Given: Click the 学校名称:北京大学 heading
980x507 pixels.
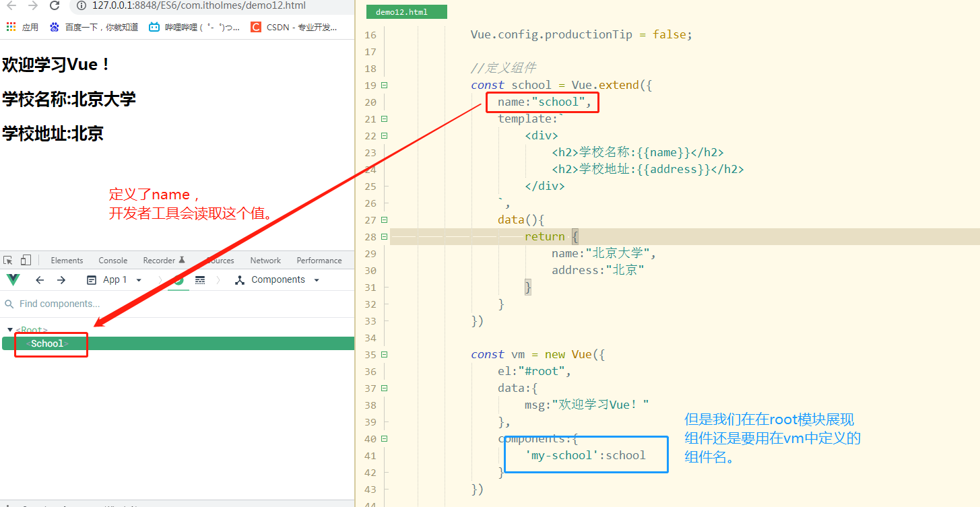Looking at the screenshot, I should pos(69,99).
